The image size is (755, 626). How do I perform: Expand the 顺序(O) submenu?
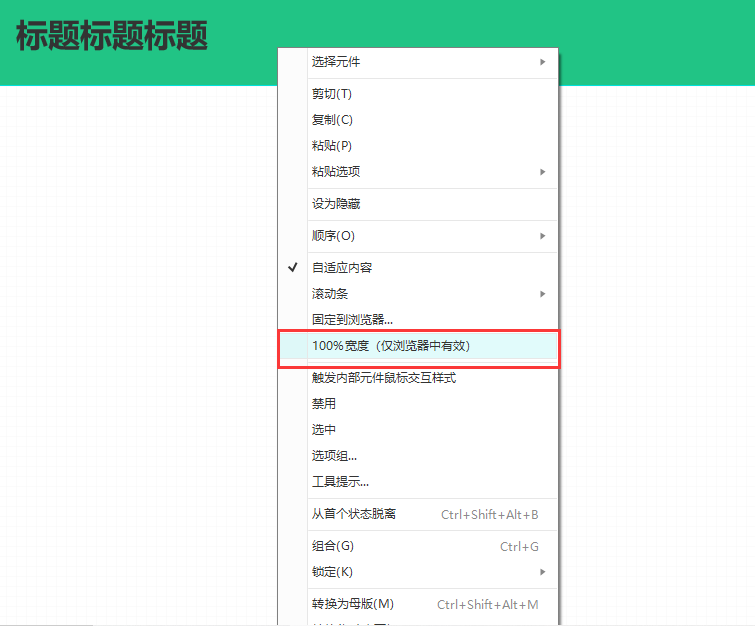(334, 236)
